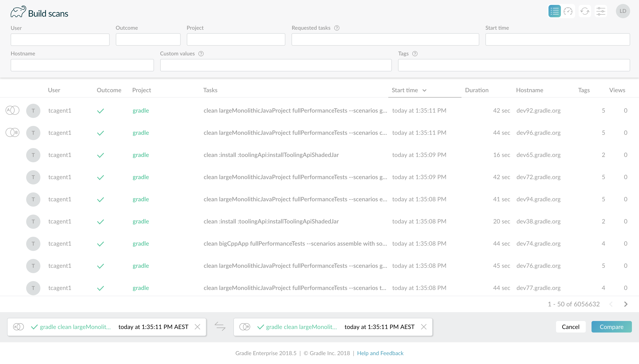The height and width of the screenshot is (364, 639).
Task: Click the Gradle elephant logo
Action: (x=18, y=12)
